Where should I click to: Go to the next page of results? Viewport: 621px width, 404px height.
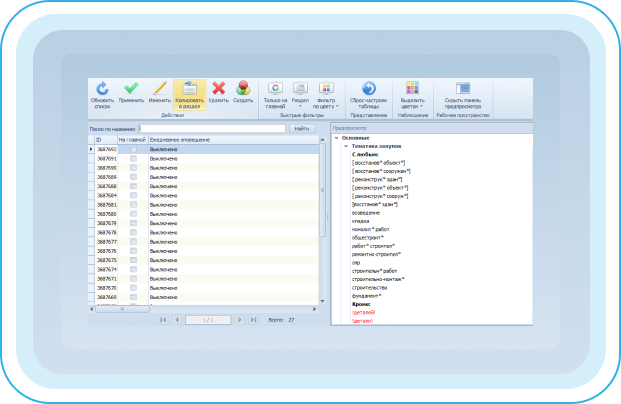(x=239, y=320)
